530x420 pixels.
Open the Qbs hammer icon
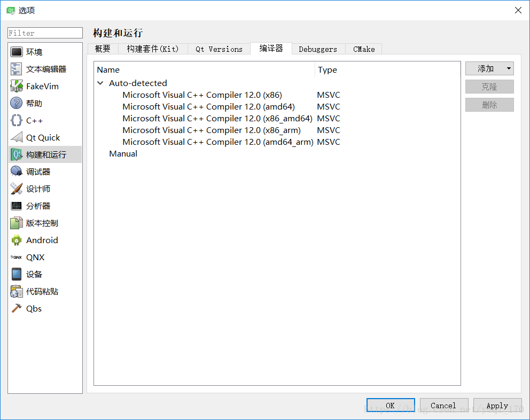(x=16, y=308)
